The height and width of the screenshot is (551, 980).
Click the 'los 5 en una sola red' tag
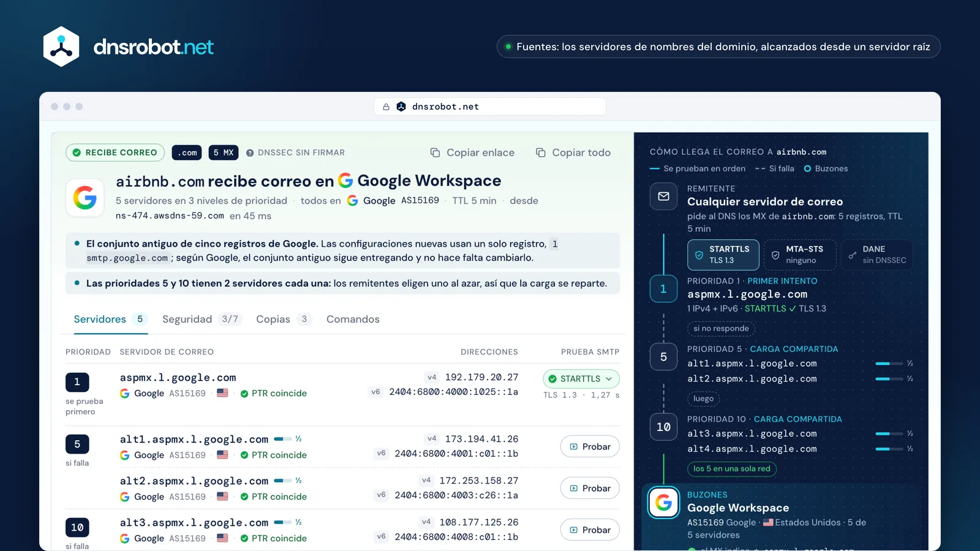732,469
